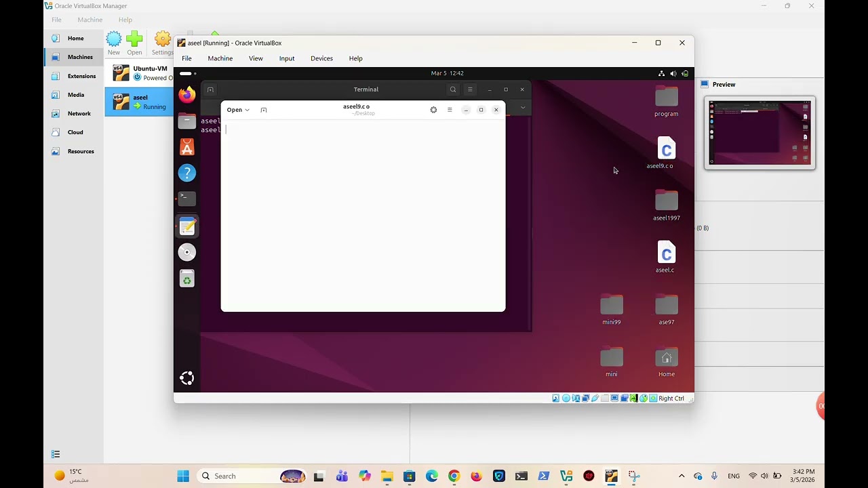Select Text Editor icon in Ubuntu dock
Screen dimensions: 868x488
click(x=187, y=226)
